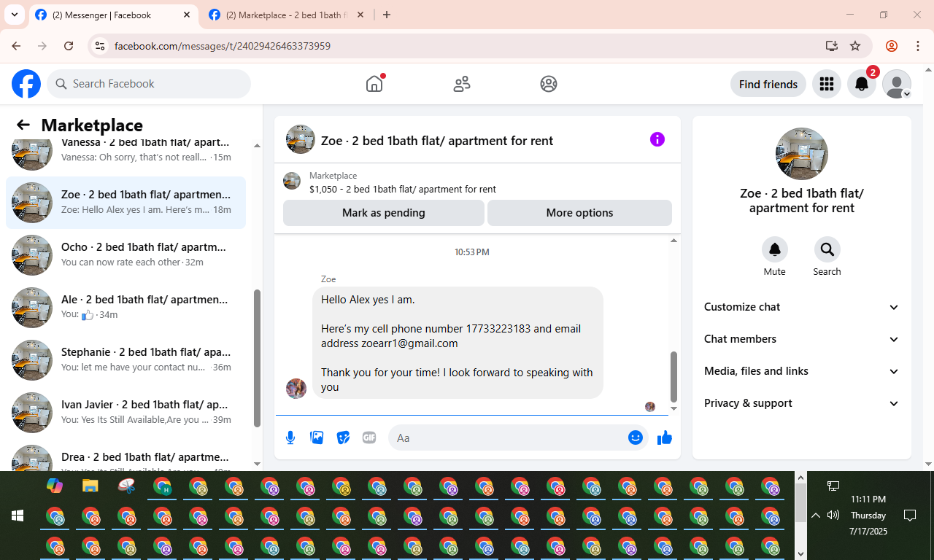Screen dimensions: 934x560
Task: Open the Friends icon in top navigation
Action: tap(462, 84)
